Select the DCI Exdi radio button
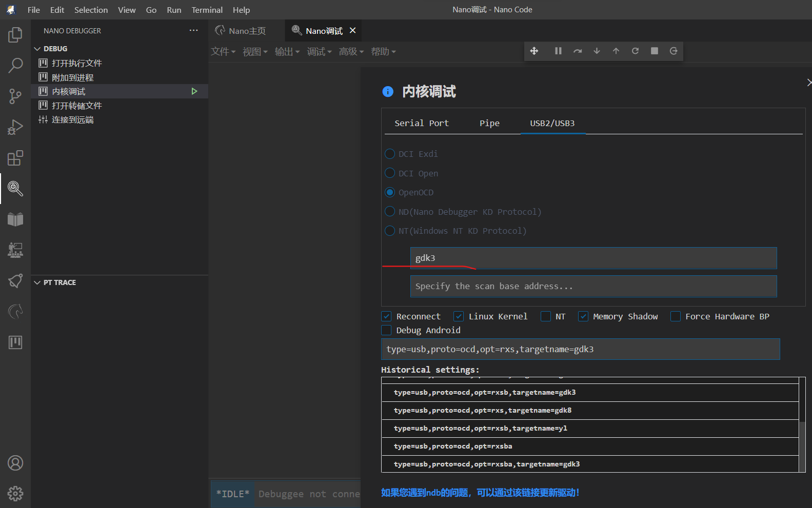812x508 pixels. pyautogui.click(x=390, y=154)
